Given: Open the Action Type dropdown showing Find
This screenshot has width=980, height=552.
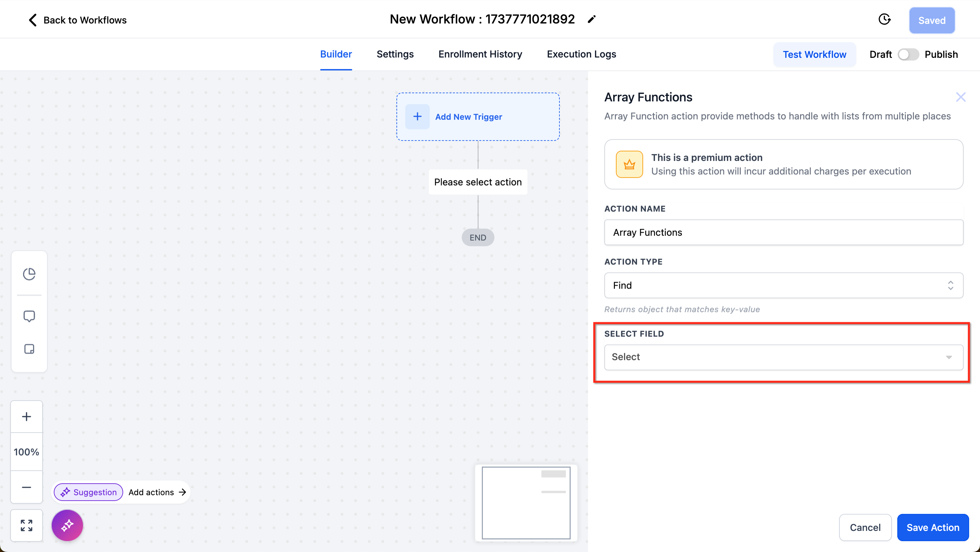Looking at the screenshot, I should (x=783, y=285).
